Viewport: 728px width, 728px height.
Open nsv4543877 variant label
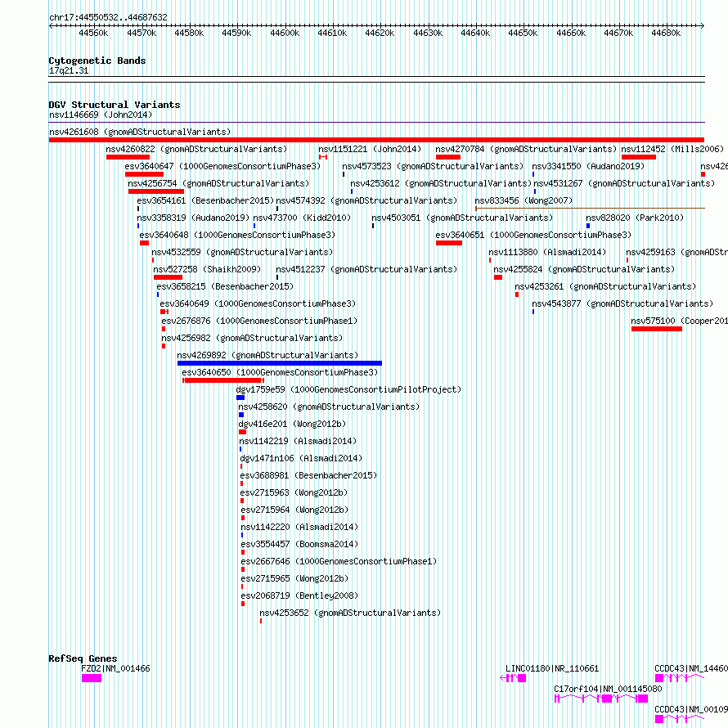[622, 303]
